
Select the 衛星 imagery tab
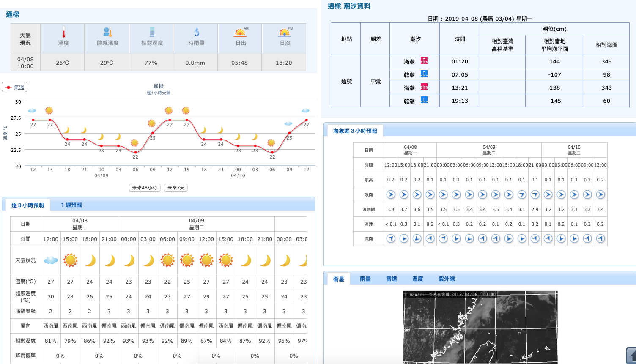339,279
